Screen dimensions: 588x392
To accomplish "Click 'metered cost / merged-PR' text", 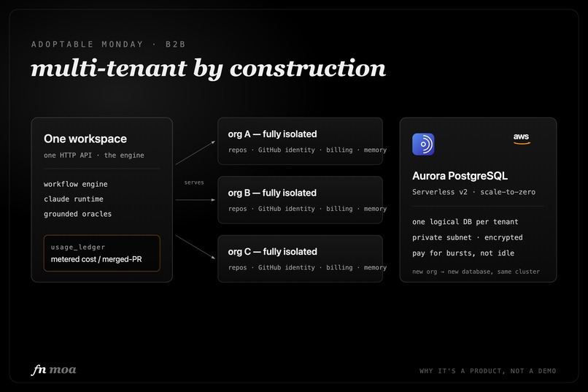I will click(x=96, y=259).
